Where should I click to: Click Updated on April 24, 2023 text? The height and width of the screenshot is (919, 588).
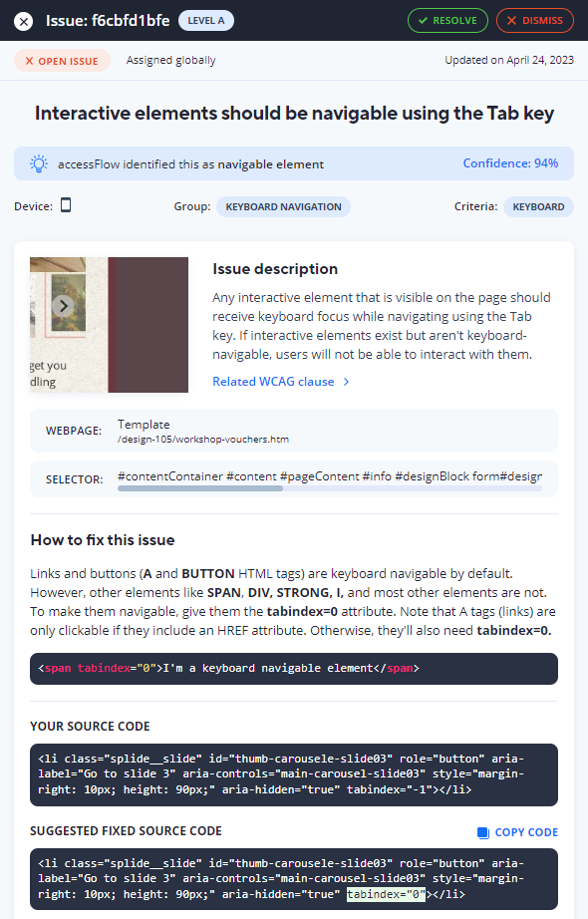(x=509, y=60)
